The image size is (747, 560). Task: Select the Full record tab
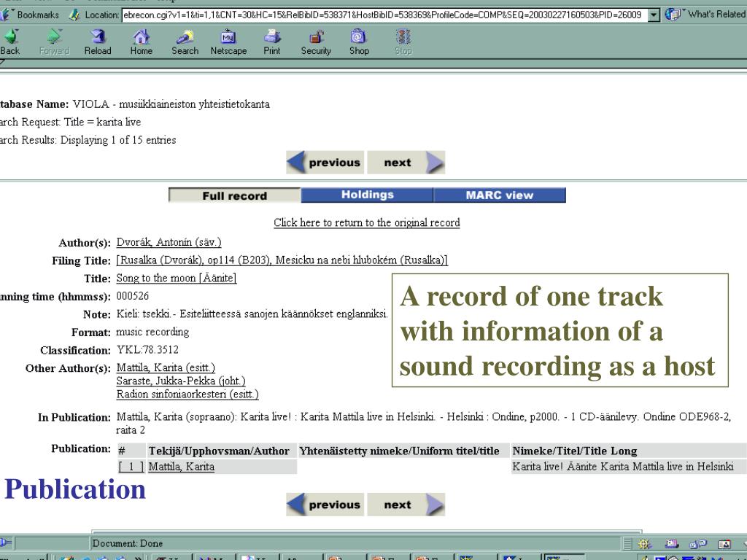pos(235,195)
